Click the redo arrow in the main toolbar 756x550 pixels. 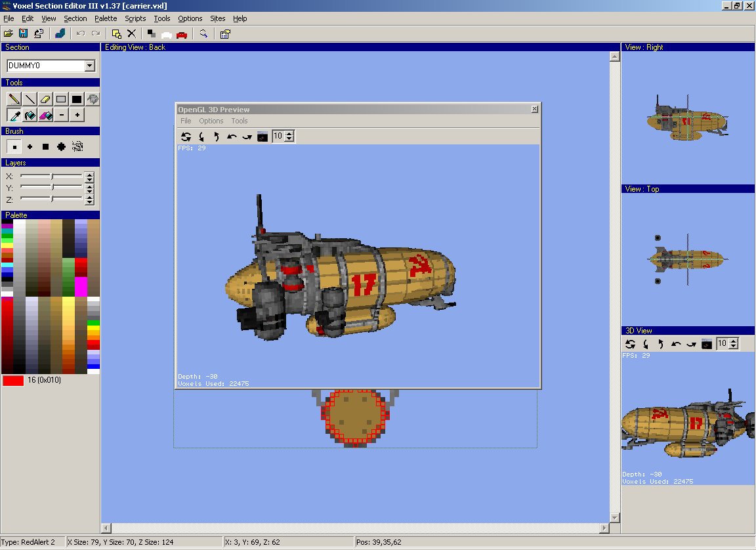pyautogui.click(x=96, y=33)
